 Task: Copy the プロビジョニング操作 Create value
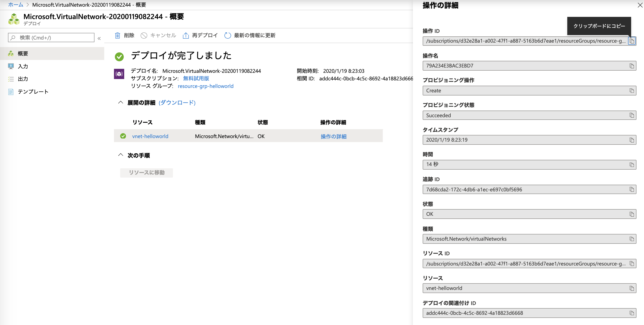click(x=632, y=91)
